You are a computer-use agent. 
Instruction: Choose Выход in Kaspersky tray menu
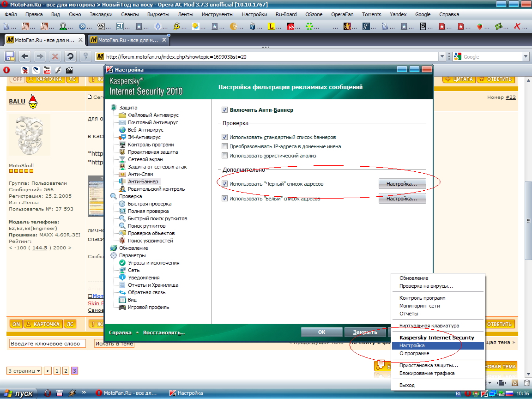point(438,385)
